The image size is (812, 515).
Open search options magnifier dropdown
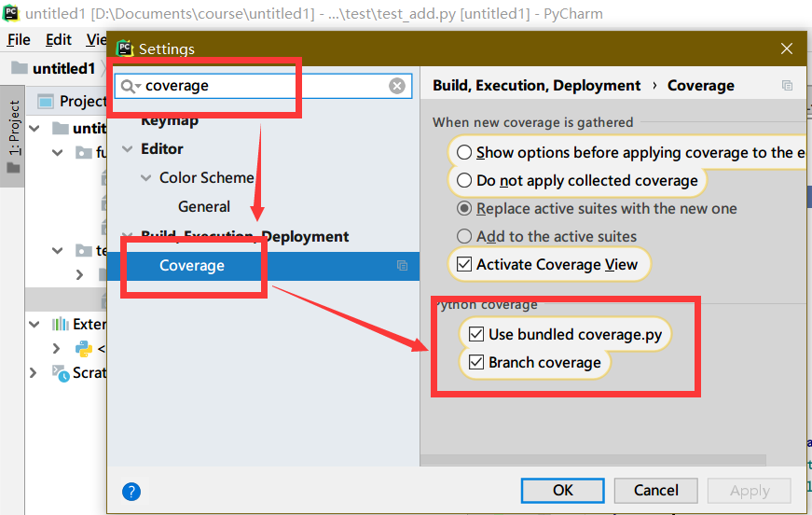point(131,86)
